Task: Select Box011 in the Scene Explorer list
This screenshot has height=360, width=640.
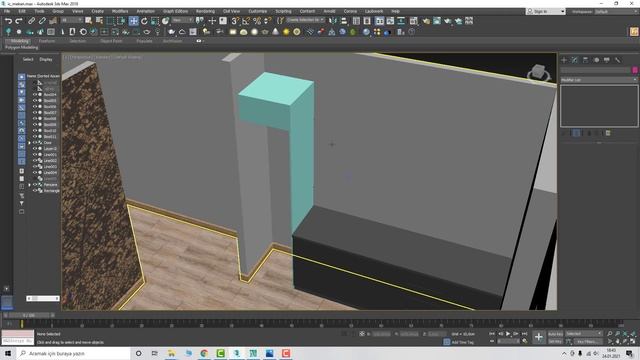Action: (x=50, y=137)
